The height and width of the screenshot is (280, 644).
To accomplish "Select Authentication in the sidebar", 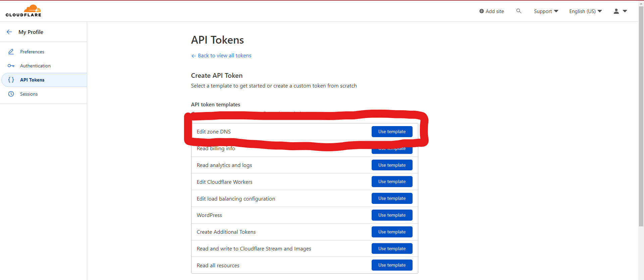I will 35,66.
